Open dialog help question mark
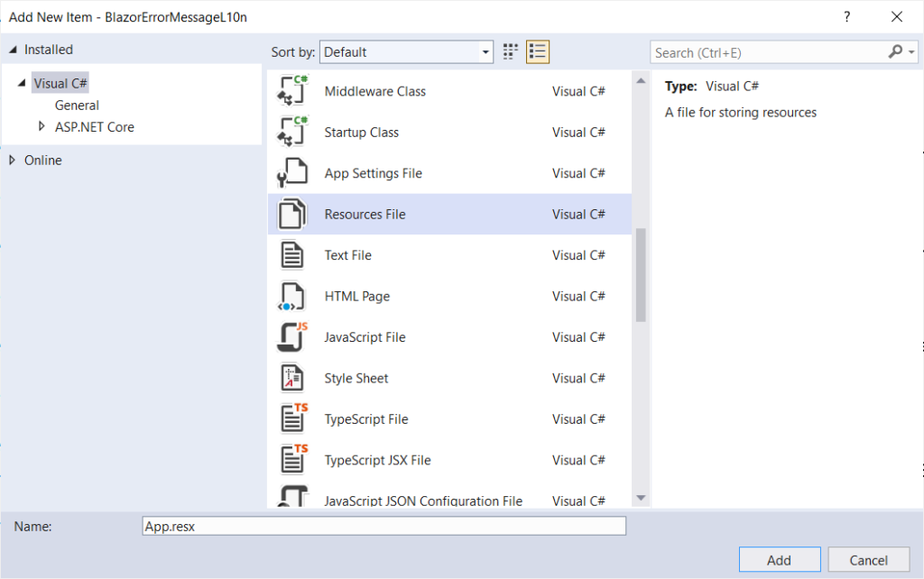This screenshot has width=924, height=579. [x=846, y=16]
